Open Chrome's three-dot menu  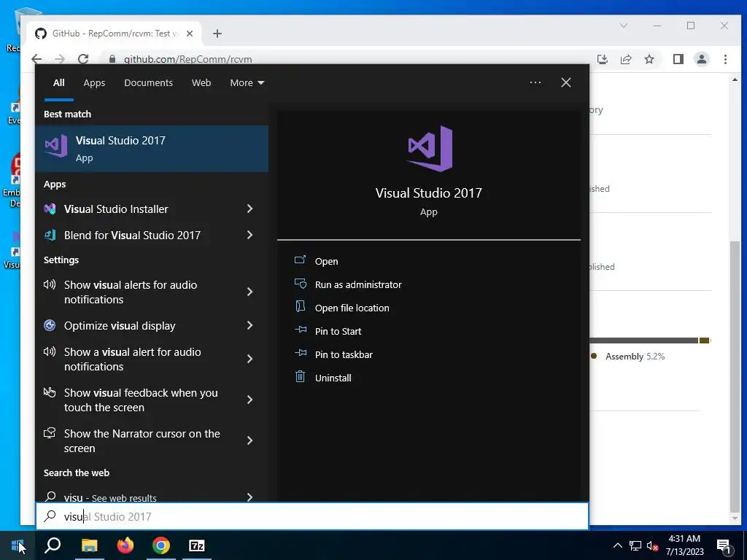tap(725, 59)
